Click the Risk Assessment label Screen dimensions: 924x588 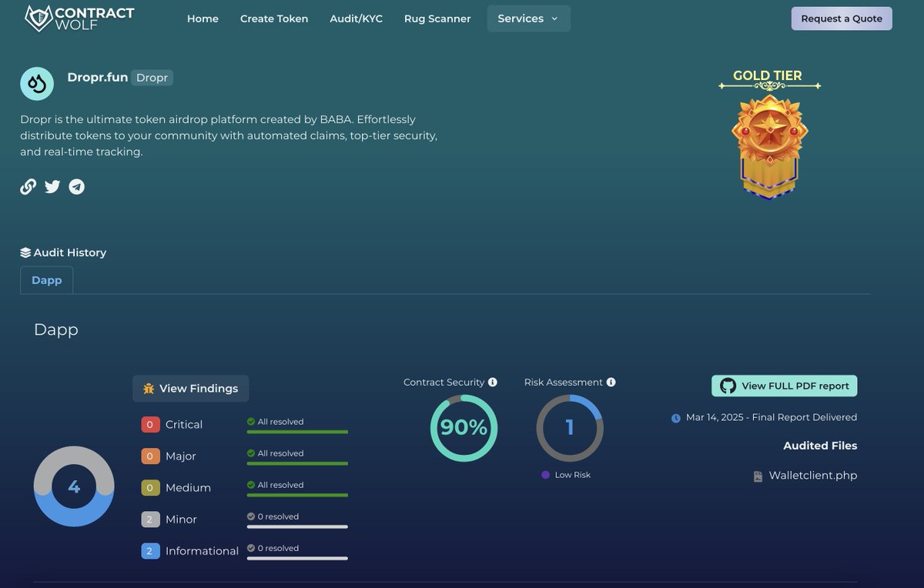pyautogui.click(x=564, y=383)
